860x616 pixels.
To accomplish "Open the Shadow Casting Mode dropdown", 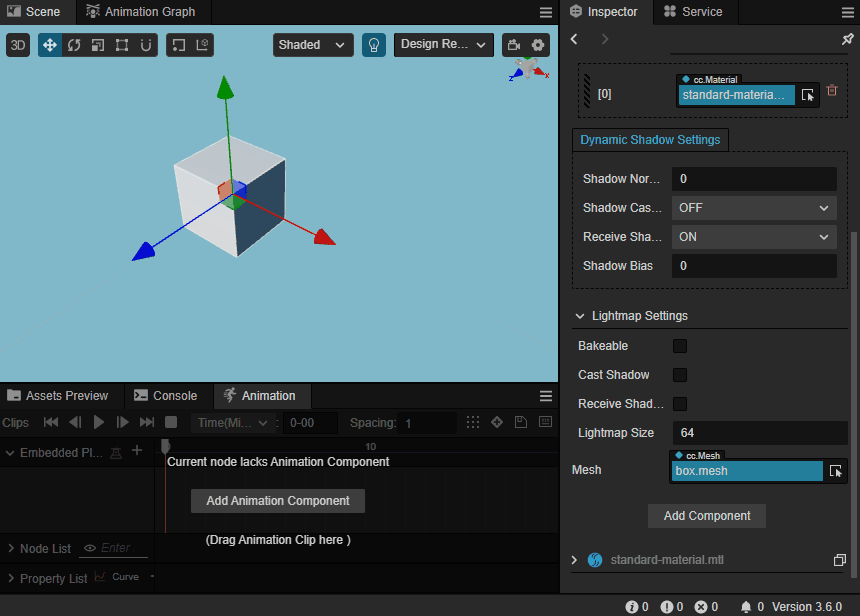I will [754, 208].
